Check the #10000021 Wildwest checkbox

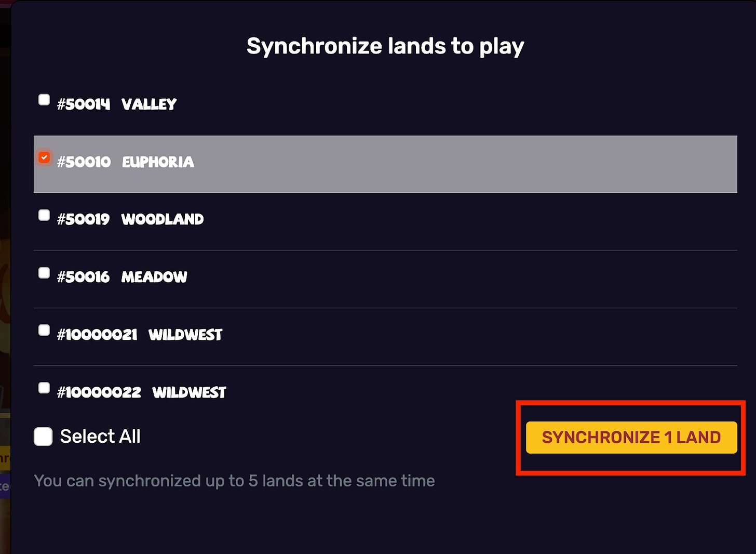pyautogui.click(x=44, y=331)
